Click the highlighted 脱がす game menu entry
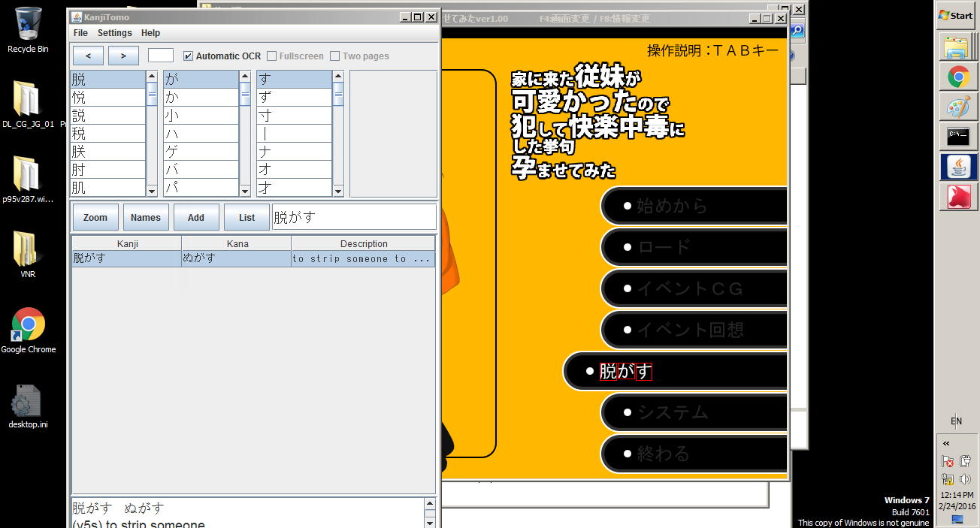Screen dimensions: 980x528 (675, 371)
